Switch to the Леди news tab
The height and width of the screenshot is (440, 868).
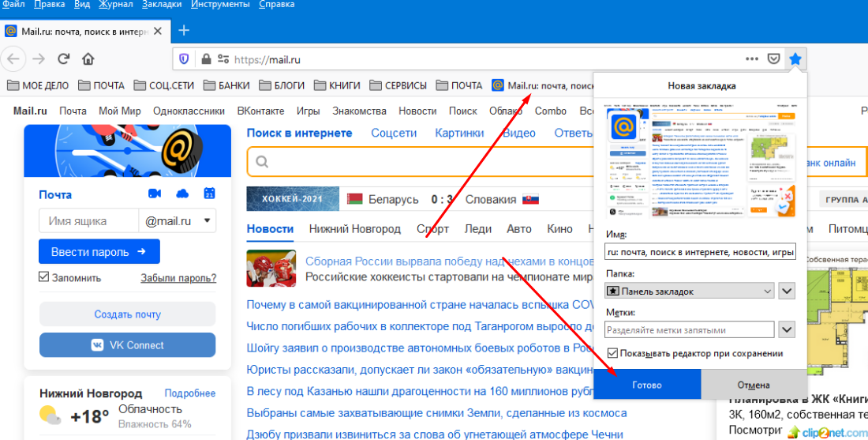[477, 229]
